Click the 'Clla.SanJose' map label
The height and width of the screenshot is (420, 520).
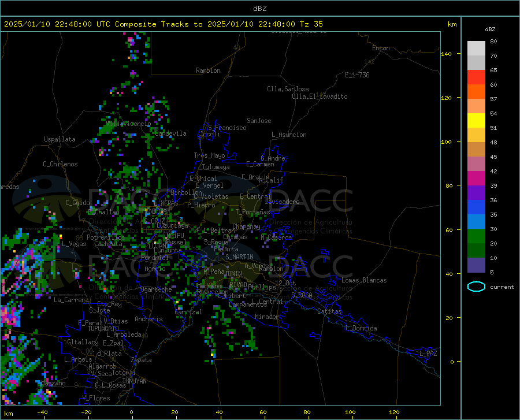click(x=288, y=89)
